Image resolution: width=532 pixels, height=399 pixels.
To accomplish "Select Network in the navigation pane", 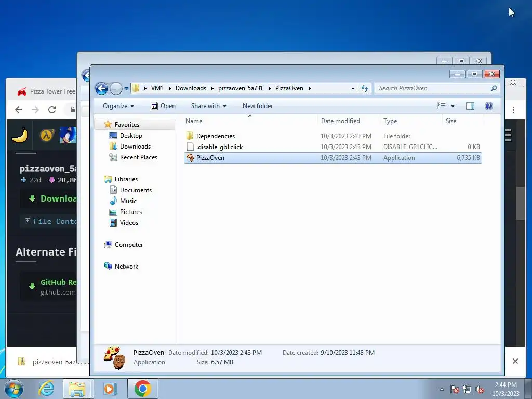I will coord(126,267).
